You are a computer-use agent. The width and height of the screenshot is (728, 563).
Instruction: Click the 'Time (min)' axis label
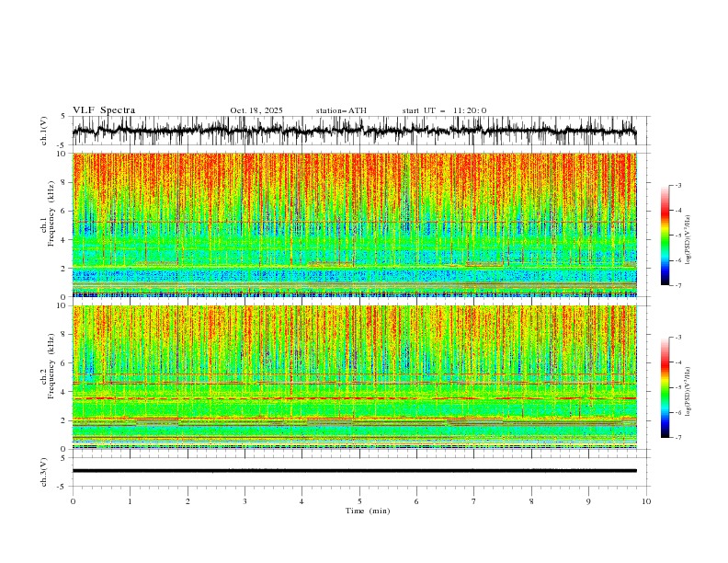tap(368, 511)
